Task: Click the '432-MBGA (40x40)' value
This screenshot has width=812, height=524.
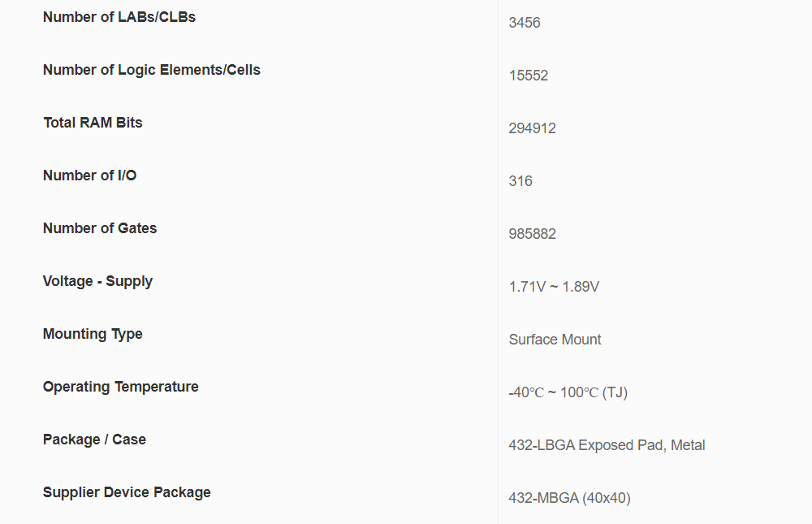Action: pyautogui.click(x=569, y=498)
